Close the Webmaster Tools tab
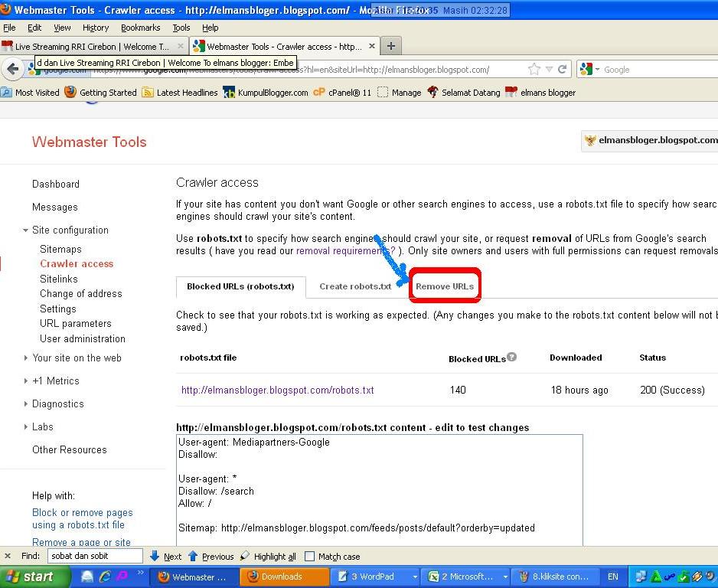 372,46
